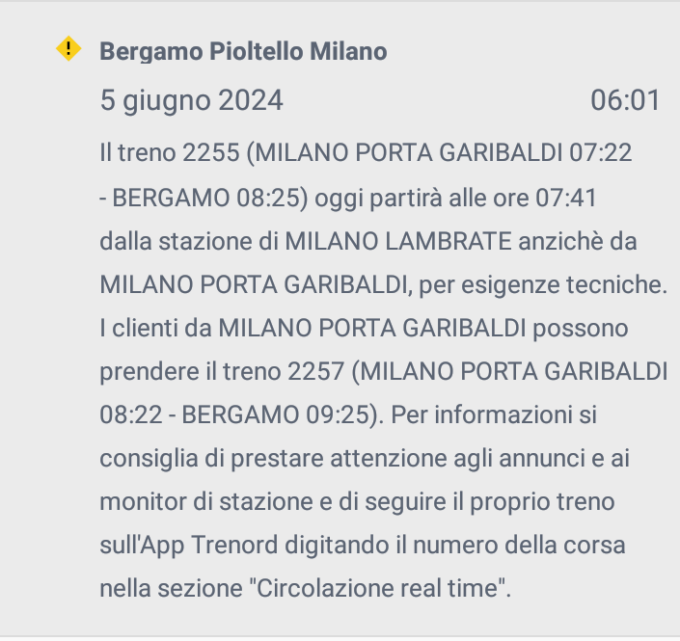Open the Bergamo Pioltello Milano line title
The image size is (680, 641).
(x=243, y=51)
